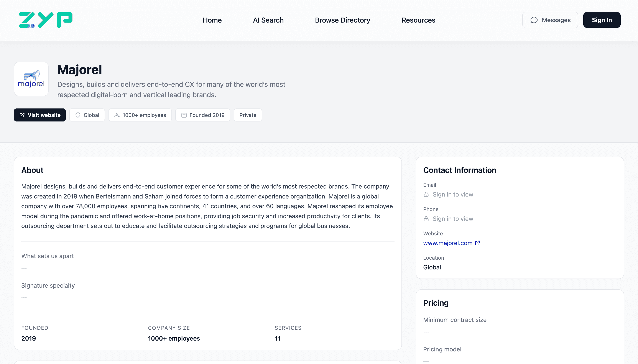Click the Pricing section heading
The height and width of the screenshot is (364, 638).
tap(436, 303)
